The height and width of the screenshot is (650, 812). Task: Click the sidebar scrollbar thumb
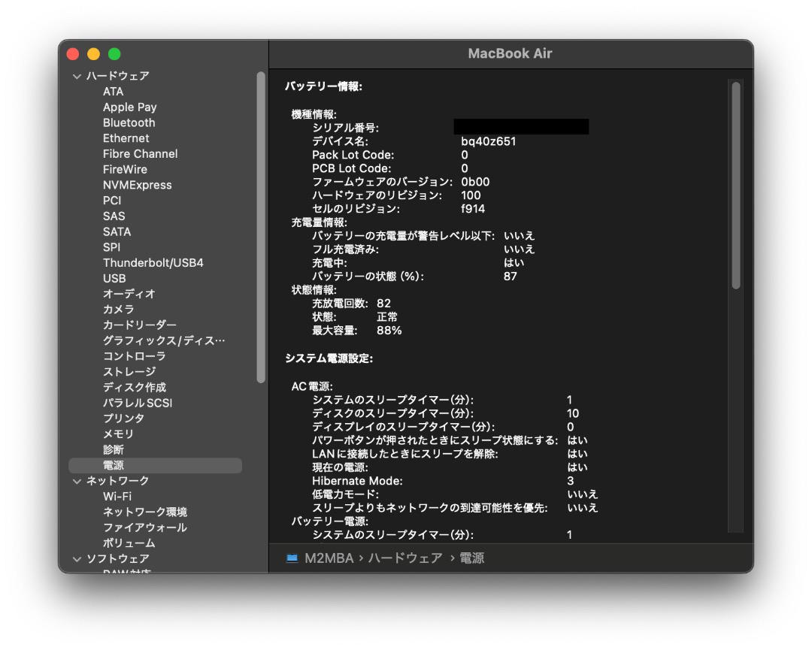(261, 227)
